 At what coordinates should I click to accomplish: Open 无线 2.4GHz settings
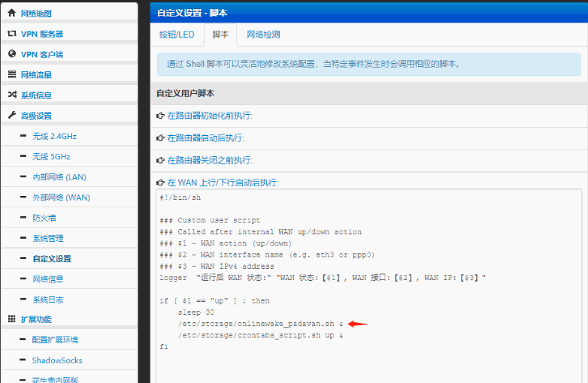click(x=54, y=136)
